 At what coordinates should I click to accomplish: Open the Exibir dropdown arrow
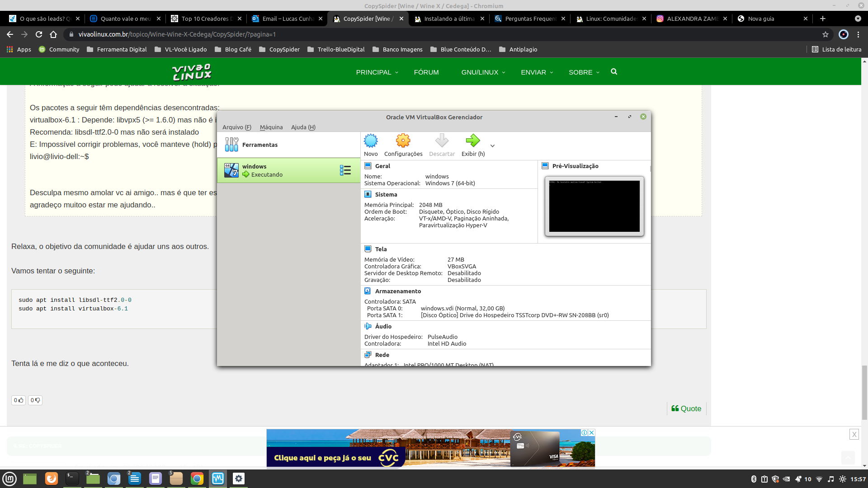click(x=493, y=146)
